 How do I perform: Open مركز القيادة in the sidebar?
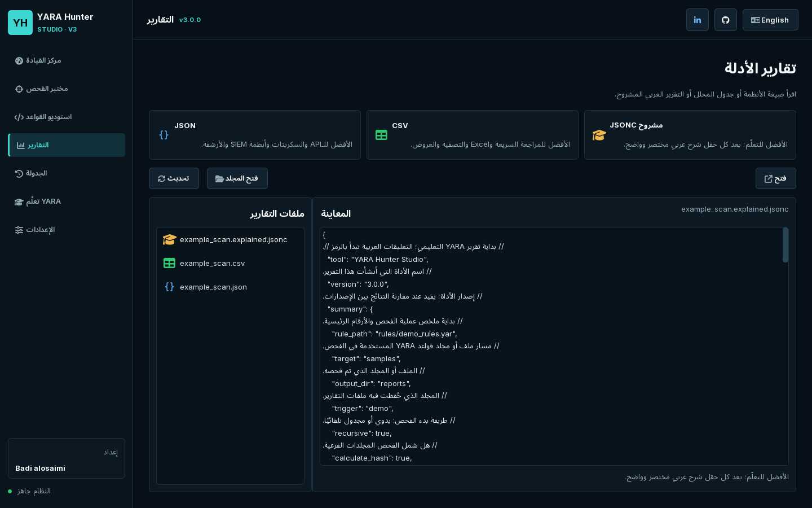coord(67,60)
